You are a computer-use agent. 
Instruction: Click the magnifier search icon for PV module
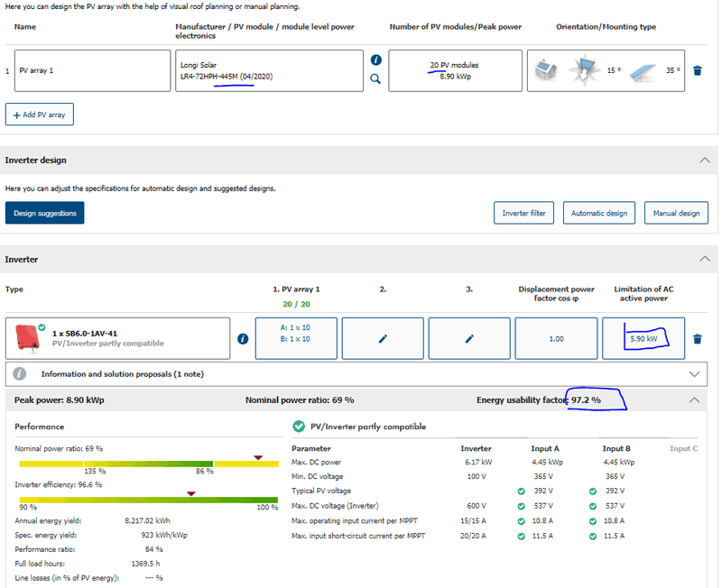(376, 79)
